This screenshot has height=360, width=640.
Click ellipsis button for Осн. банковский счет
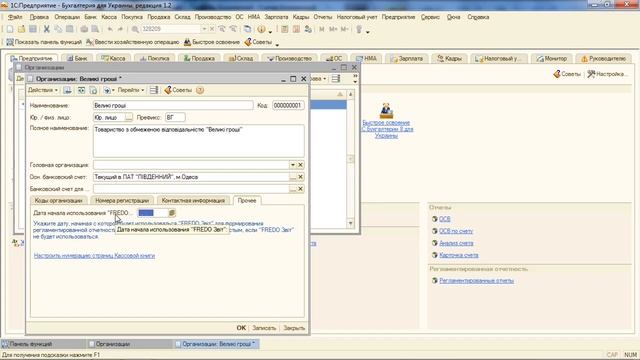click(293, 177)
